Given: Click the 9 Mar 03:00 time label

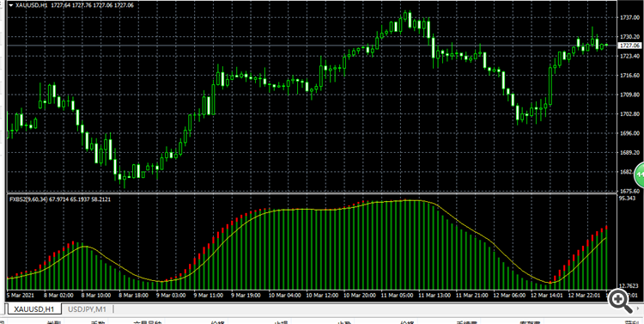Looking at the screenshot, I should [171, 296].
